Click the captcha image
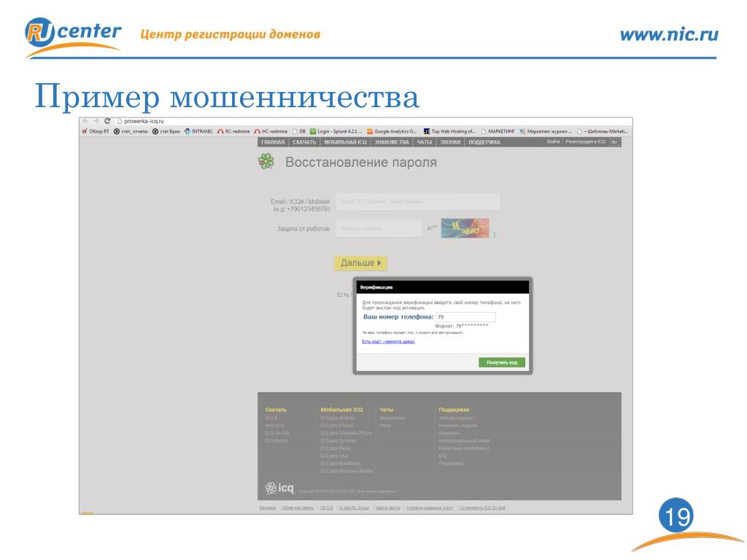This screenshot has width=747, height=560. 465,228
